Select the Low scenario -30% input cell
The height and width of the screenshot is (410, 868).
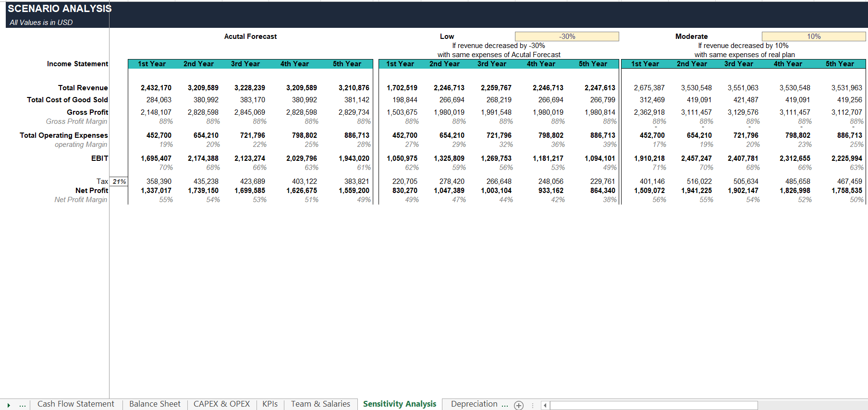click(567, 36)
